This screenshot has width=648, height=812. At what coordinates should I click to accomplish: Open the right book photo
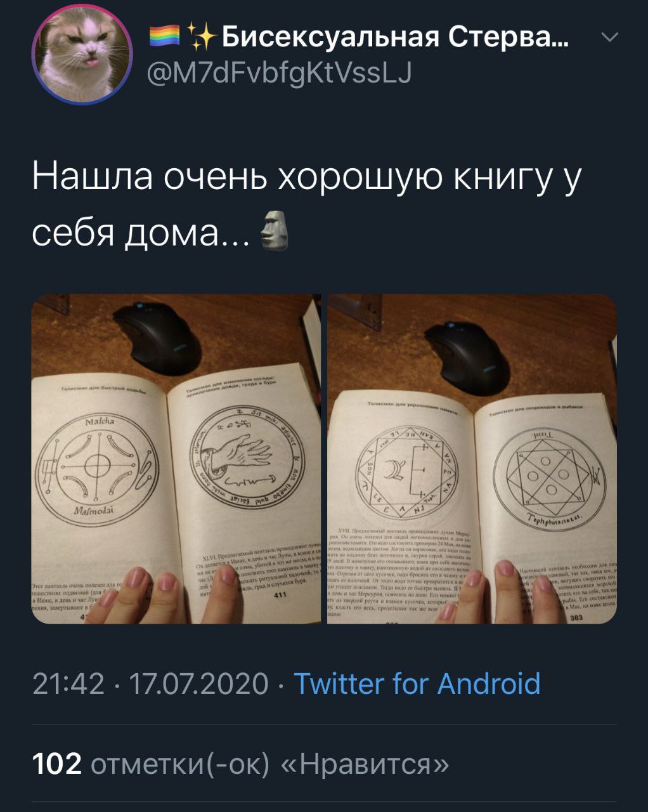tap(472, 459)
